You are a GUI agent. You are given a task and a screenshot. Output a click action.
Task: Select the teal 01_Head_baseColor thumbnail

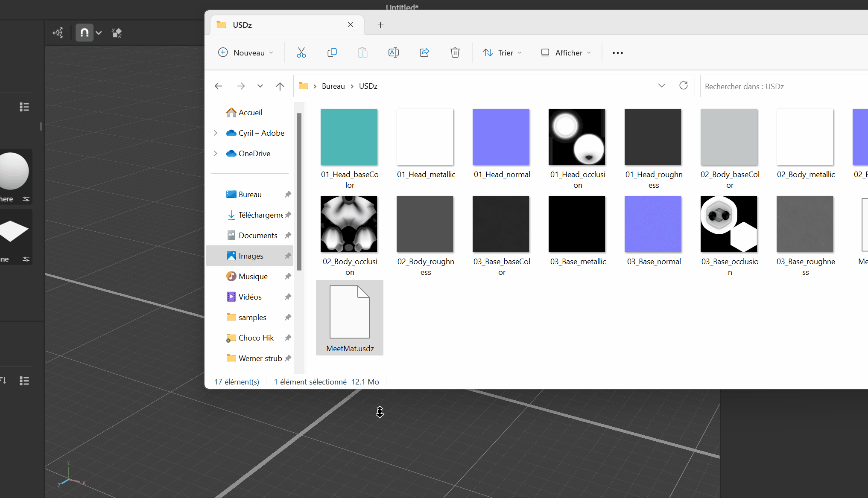tap(349, 137)
